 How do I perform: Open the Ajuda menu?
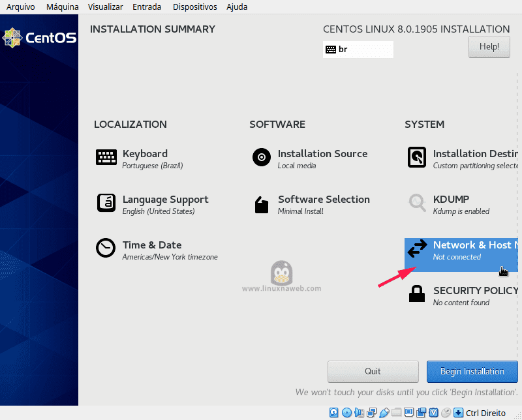(x=237, y=7)
